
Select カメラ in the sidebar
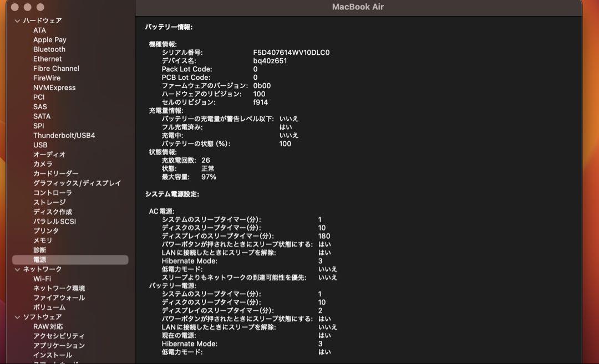coord(43,164)
